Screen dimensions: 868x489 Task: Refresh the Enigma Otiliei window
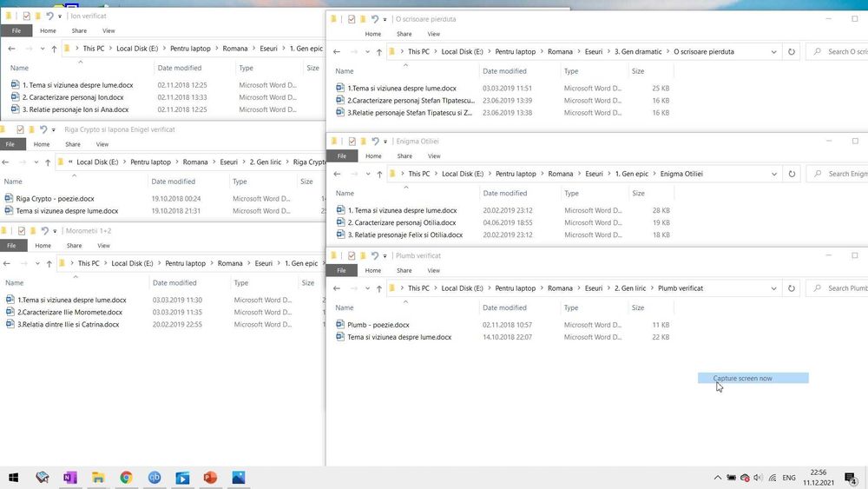point(792,174)
